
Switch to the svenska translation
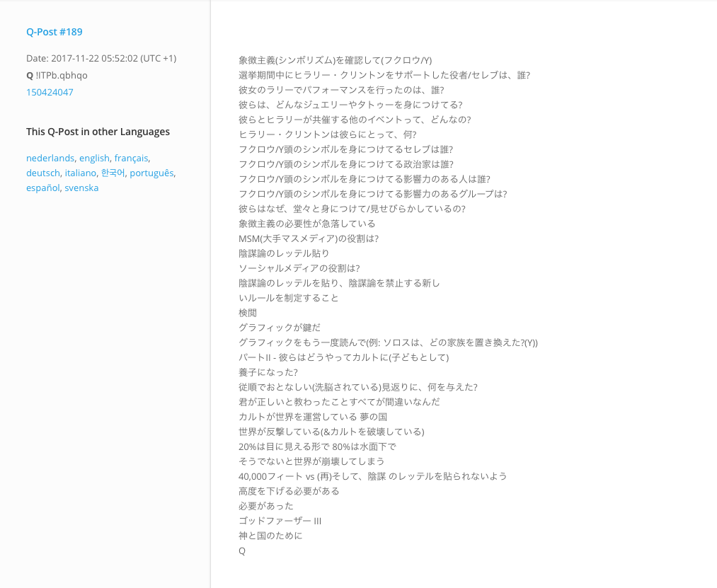(x=81, y=188)
